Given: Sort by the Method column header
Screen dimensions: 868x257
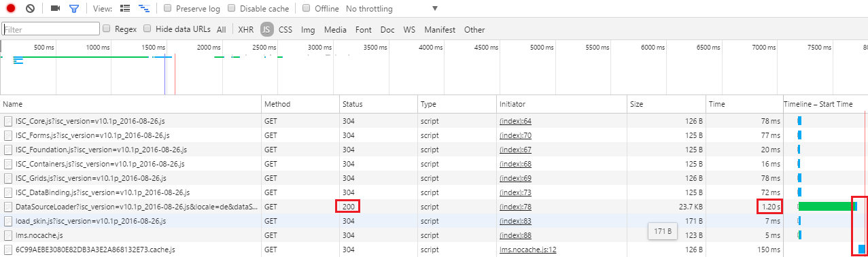Looking at the screenshot, I should pyautogui.click(x=301, y=104).
